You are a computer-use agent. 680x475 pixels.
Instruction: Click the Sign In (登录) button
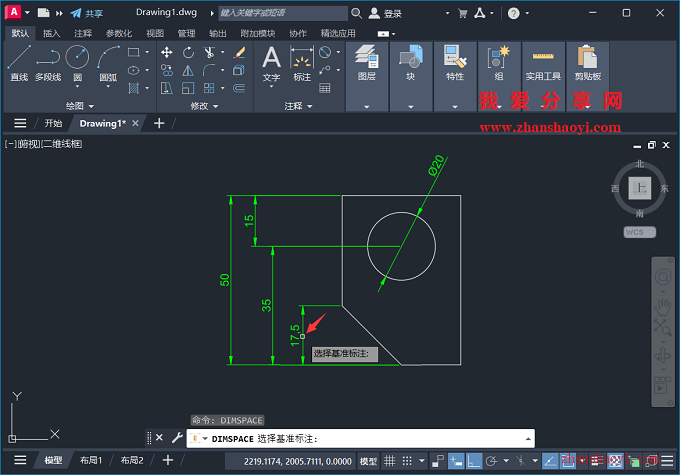pyautogui.click(x=385, y=13)
